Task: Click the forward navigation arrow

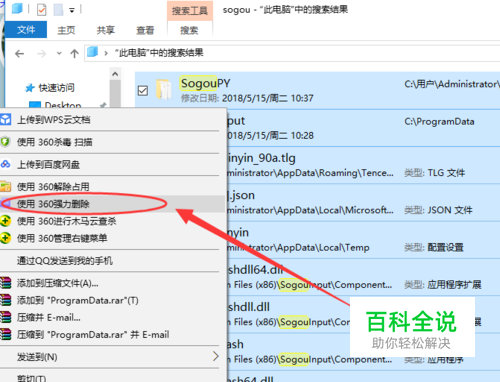Action: (x=41, y=53)
